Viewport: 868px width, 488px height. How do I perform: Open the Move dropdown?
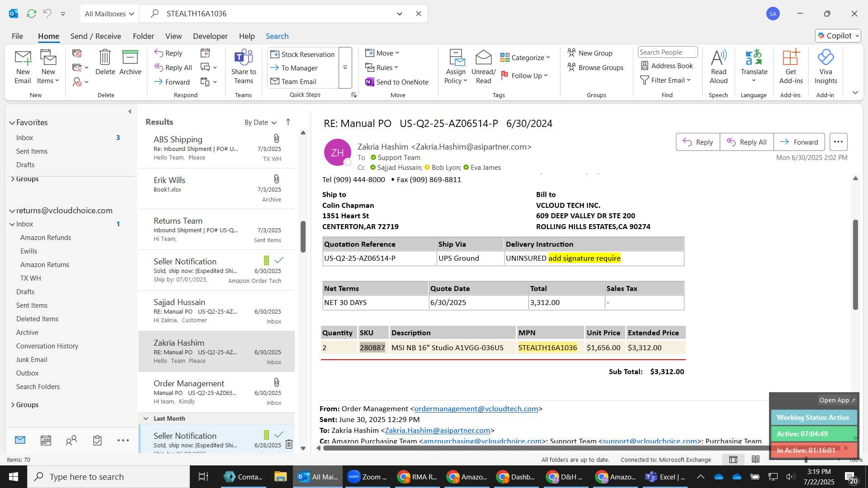pos(382,53)
